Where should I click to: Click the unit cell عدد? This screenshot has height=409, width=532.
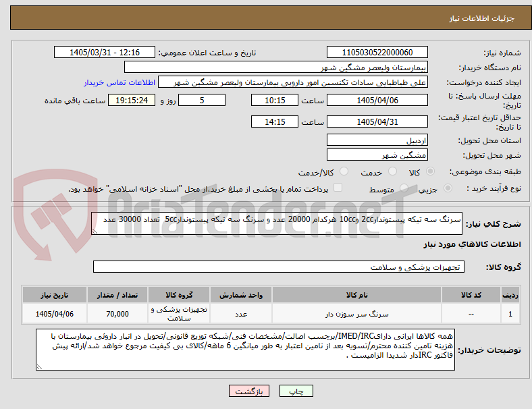coord(241,314)
